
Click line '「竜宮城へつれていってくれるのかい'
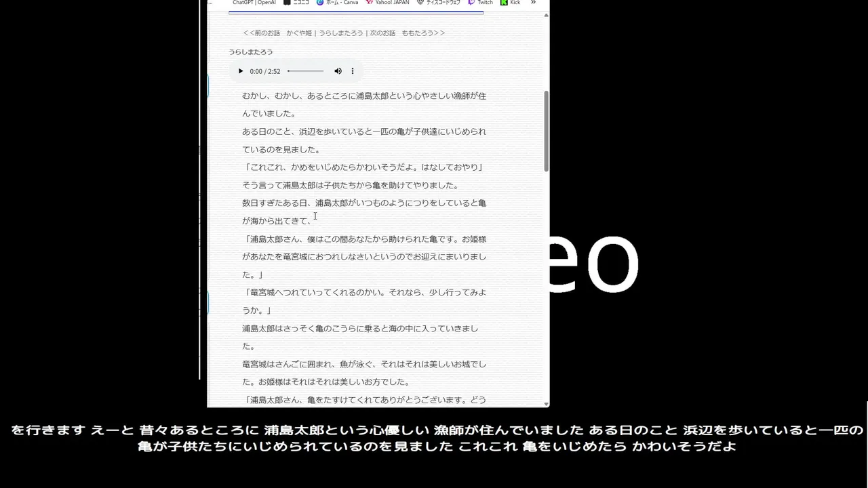[x=364, y=292]
